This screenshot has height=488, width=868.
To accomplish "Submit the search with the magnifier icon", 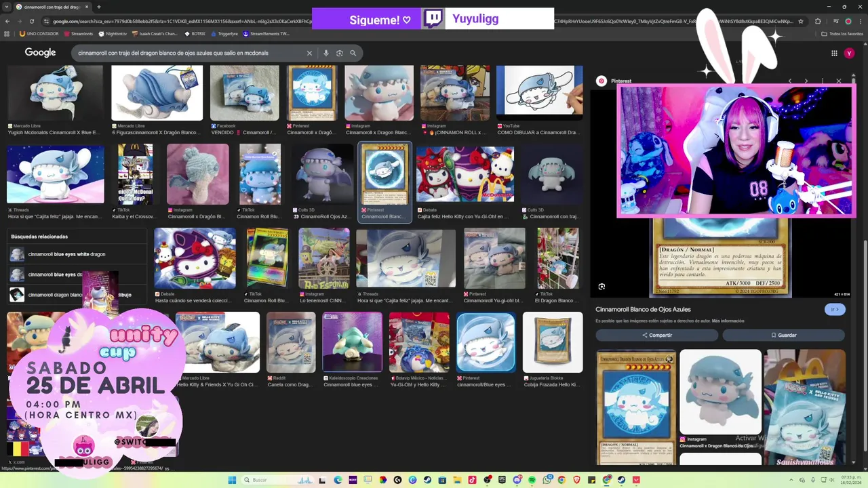I will (353, 53).
